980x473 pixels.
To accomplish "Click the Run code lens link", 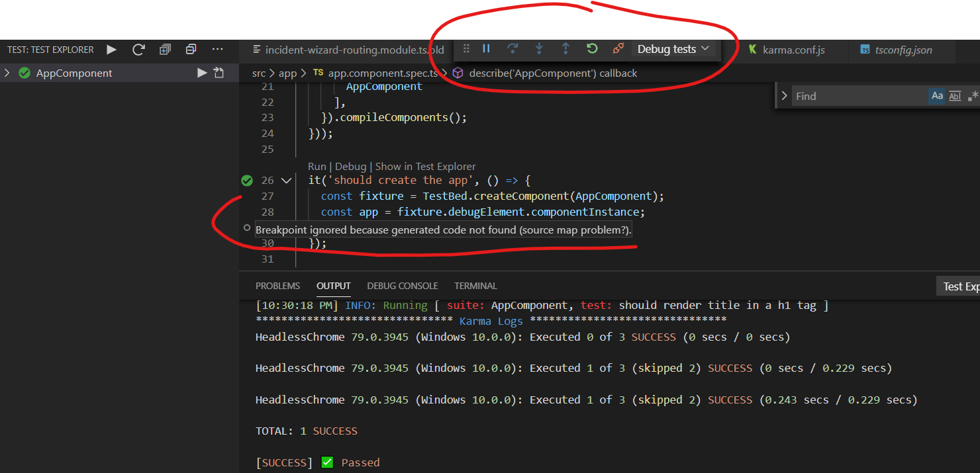I will 317,167.
